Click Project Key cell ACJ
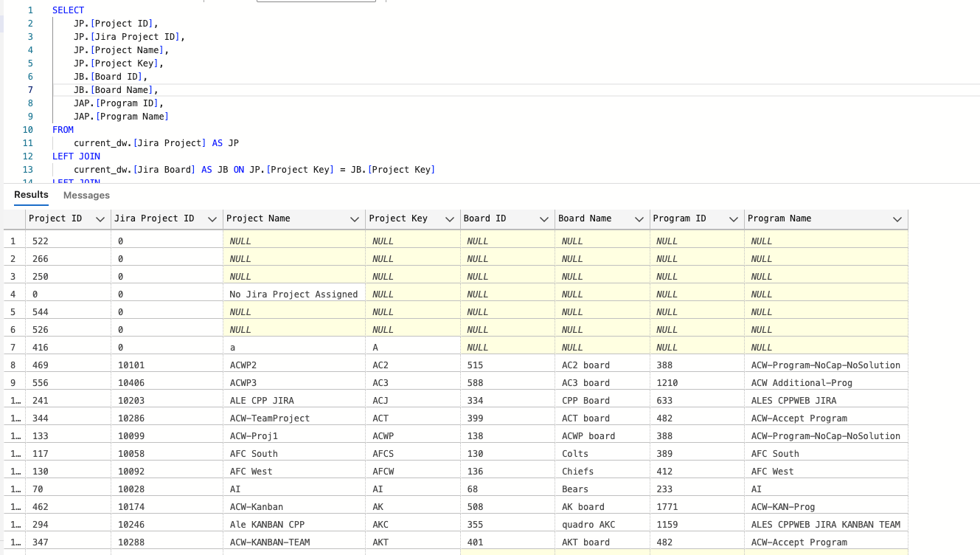This screenshot has height=555, width=980. click(x=413, y=401)
